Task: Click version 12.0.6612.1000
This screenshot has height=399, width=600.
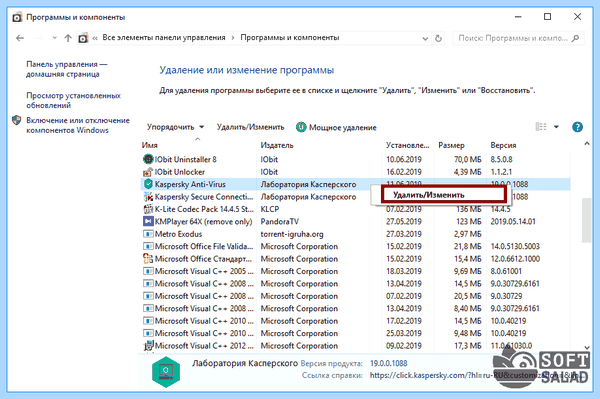Action: (515, 259)
